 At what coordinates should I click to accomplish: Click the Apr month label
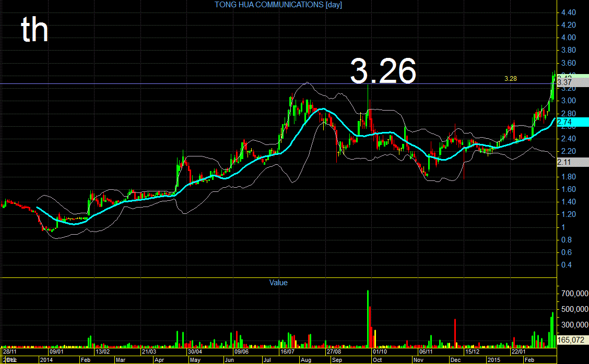[x=159, y=360]
